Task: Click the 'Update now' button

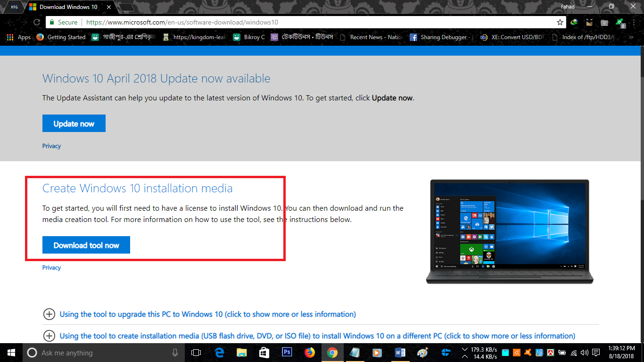Action: click(x=74, y=123)
